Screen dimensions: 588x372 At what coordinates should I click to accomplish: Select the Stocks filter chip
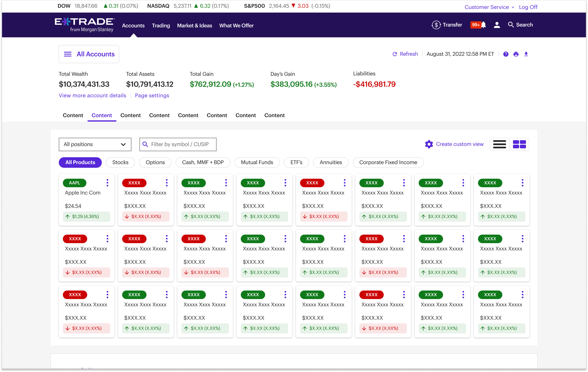(x=120, y=162)
